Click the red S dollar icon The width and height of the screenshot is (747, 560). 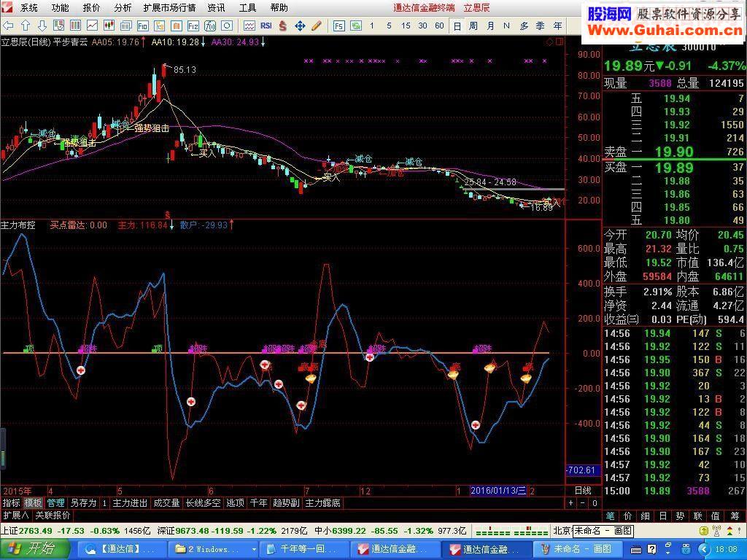[x=283, y=26]
